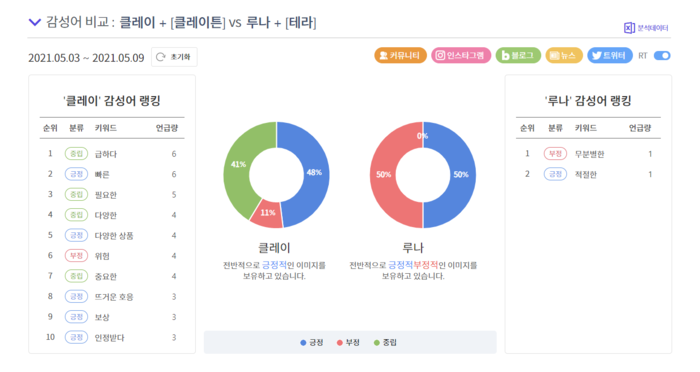Switch off the RT toggle
The height and width of the screenshot is (372, 700).
tap(662, 56)
